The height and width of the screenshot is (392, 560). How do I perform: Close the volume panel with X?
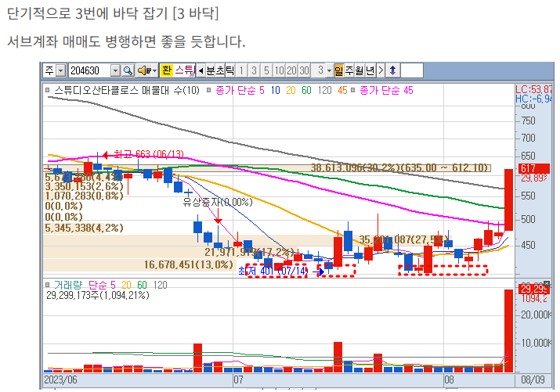547,283
